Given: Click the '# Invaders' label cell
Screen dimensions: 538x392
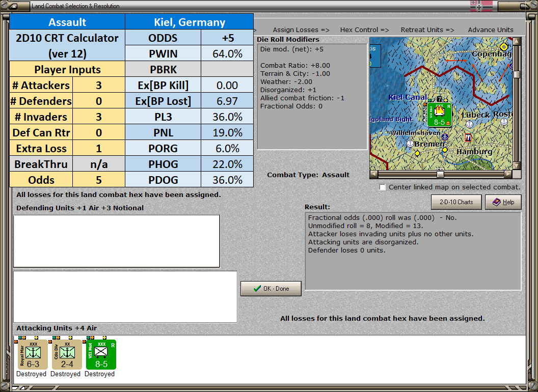Looking at the screenshot, I should tap(41, 117).
